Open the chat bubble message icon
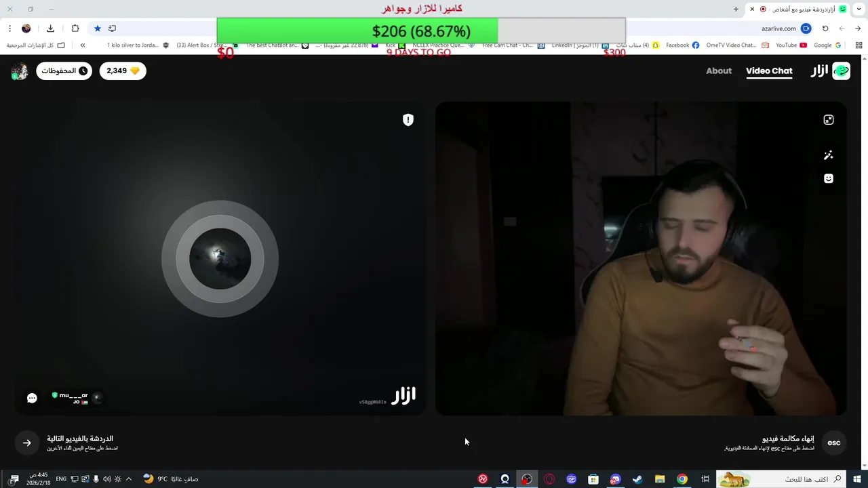Viewport: 868px width, 488px height. point(32,398)
